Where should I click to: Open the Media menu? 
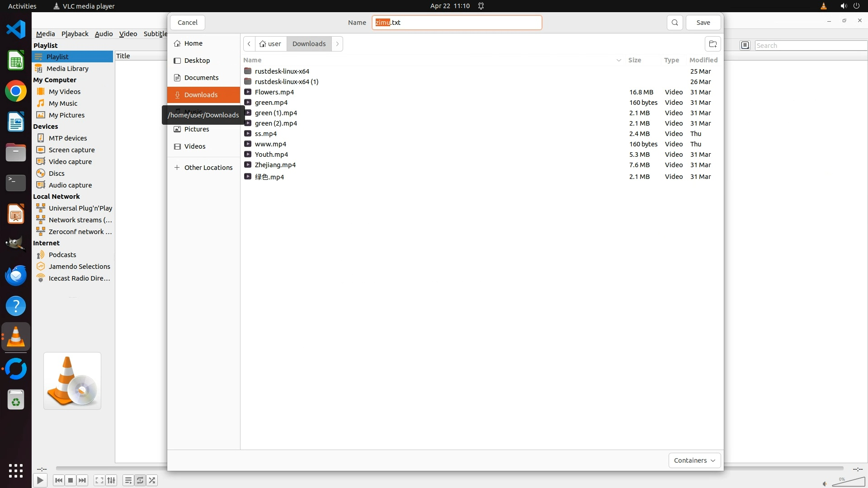click(x=45, y=34)
